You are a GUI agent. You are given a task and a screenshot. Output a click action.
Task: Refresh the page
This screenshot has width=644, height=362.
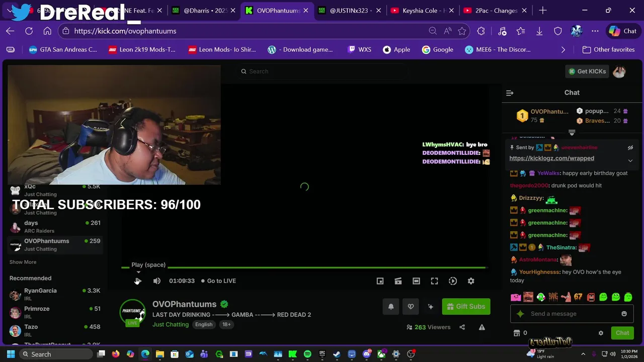[29, 31]
